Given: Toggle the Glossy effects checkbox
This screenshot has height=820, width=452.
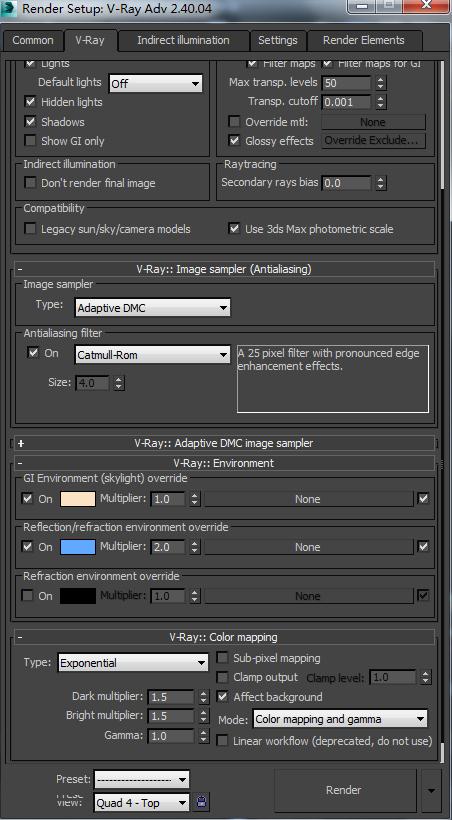Looking at the screenshot, I should (x=234, y=141).
